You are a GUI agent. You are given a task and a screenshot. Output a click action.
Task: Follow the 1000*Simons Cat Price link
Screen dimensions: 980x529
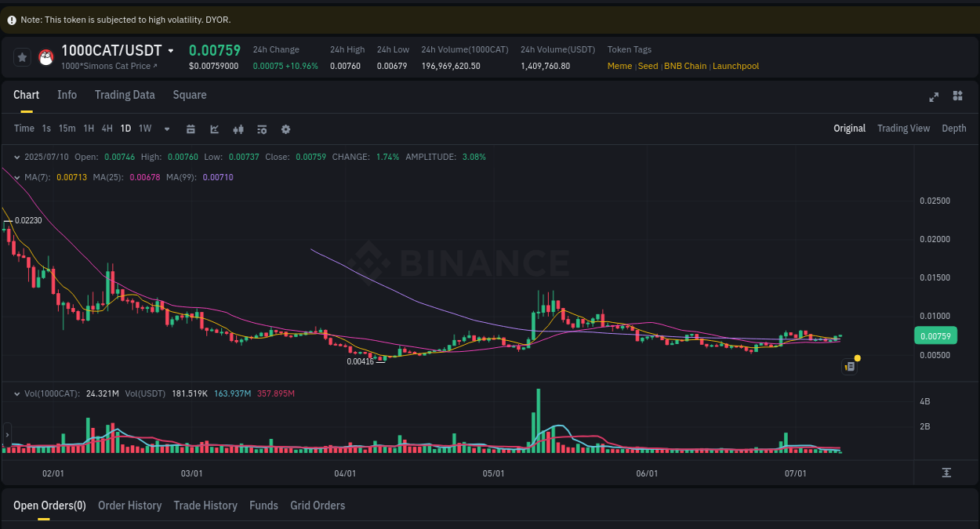pos(108,66)
